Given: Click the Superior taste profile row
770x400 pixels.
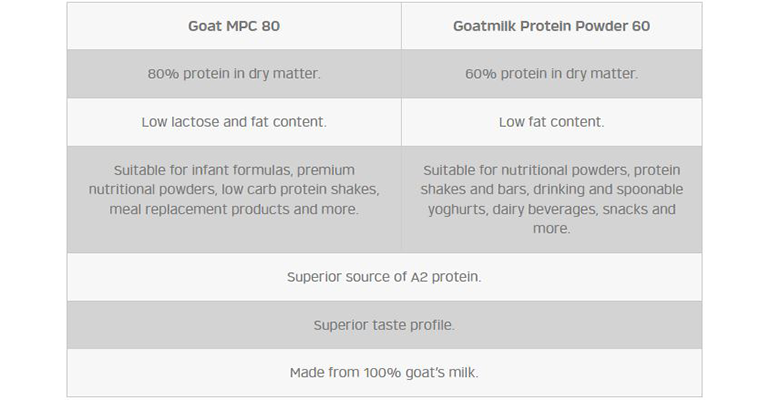Looking at the screenshot, I should 384,324.
